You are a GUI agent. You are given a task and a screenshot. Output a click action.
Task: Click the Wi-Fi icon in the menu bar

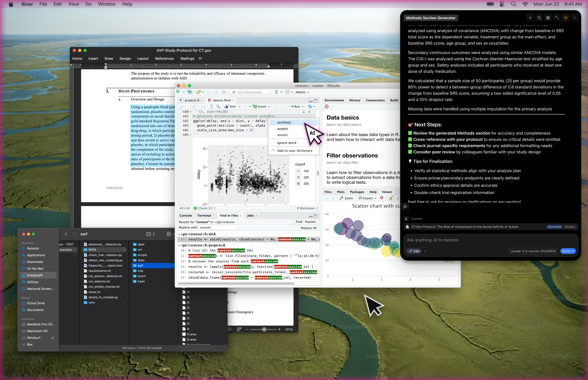(525, 4)
